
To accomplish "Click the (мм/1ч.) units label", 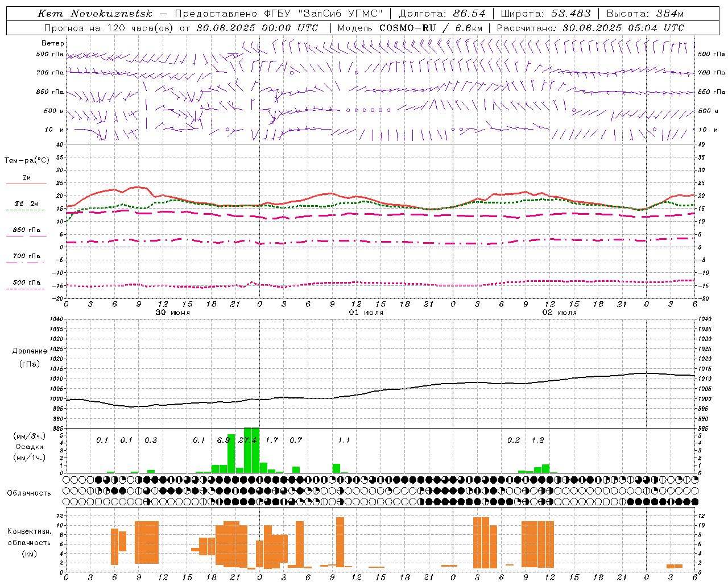I will (x=29, y=458).
